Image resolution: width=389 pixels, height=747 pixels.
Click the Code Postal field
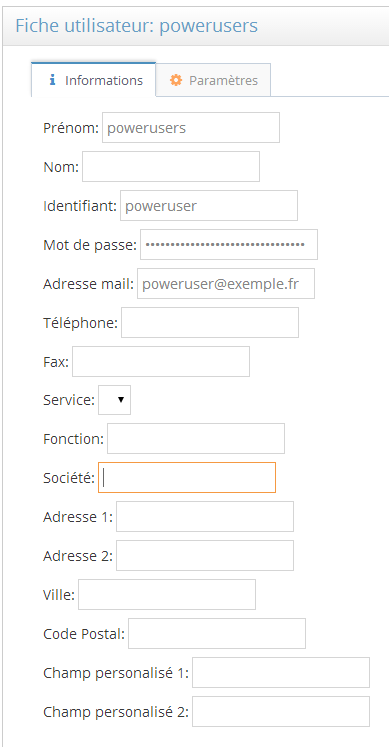[217, 634]
